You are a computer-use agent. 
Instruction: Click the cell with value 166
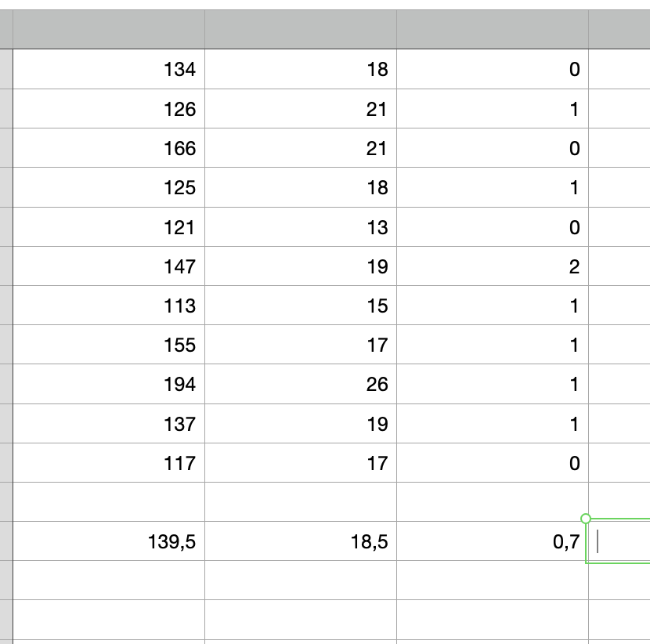109,148
